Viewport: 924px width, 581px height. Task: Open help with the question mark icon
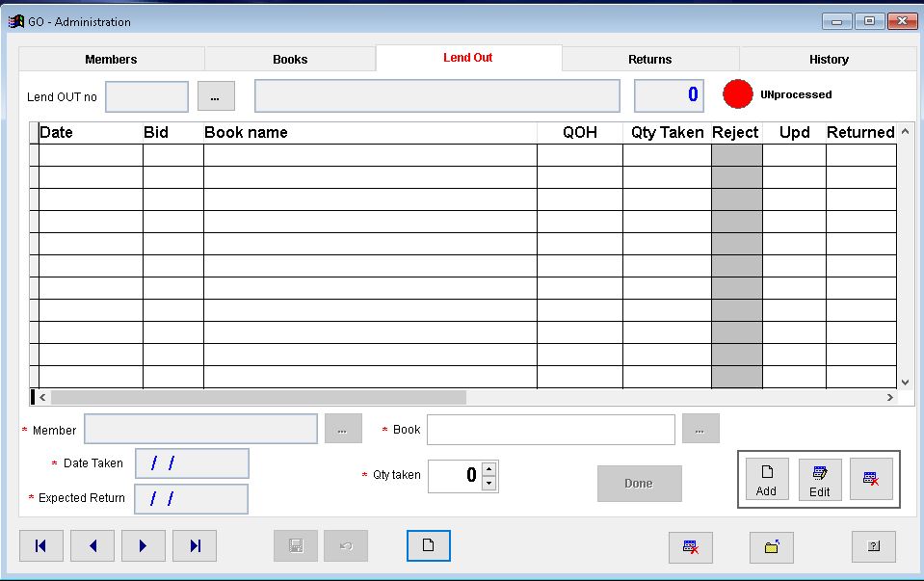[x=874, y=547]
